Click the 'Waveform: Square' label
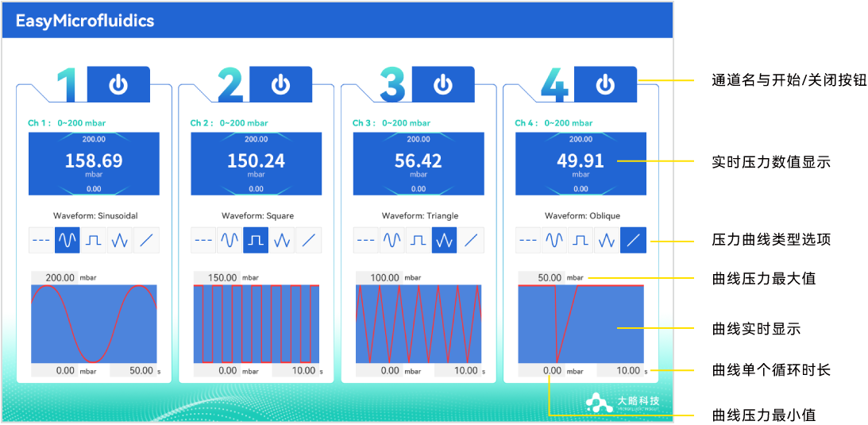This screenshot has width=868, height=425. [258, 215]
